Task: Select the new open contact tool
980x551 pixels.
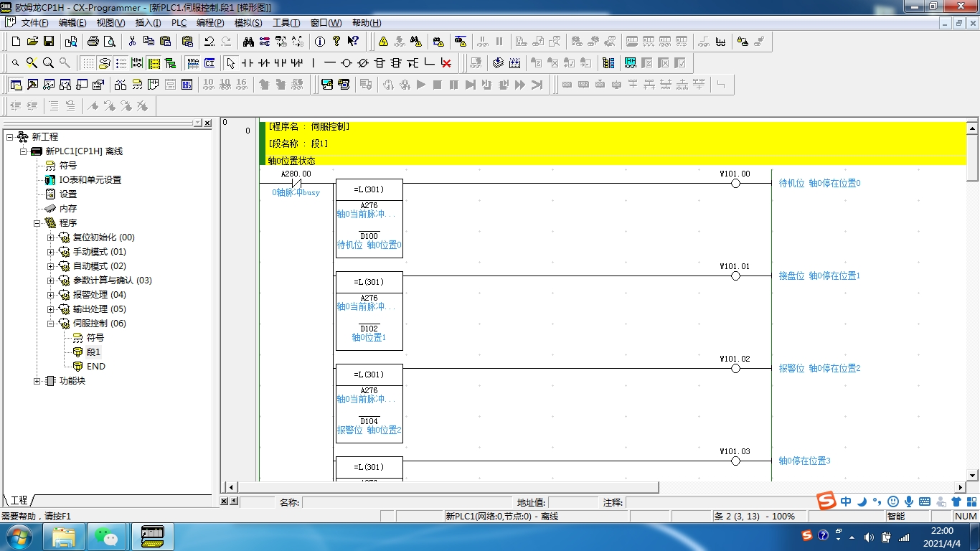Action: 247,63
